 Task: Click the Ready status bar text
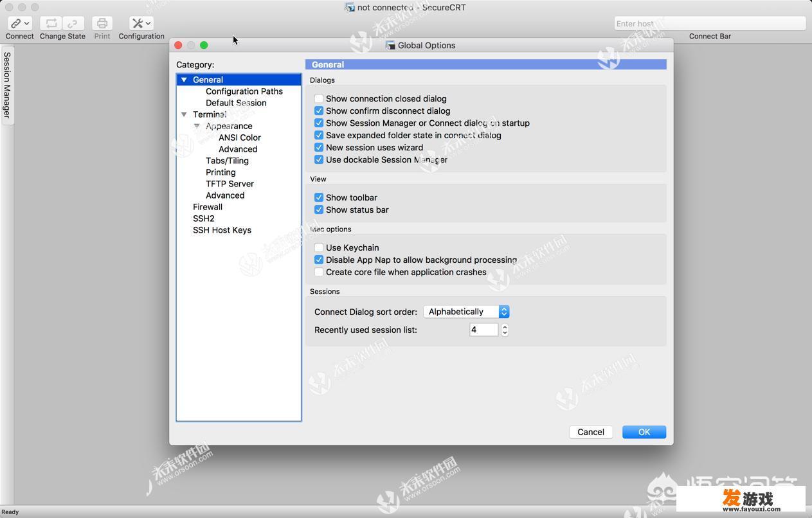tap(10, 512)
